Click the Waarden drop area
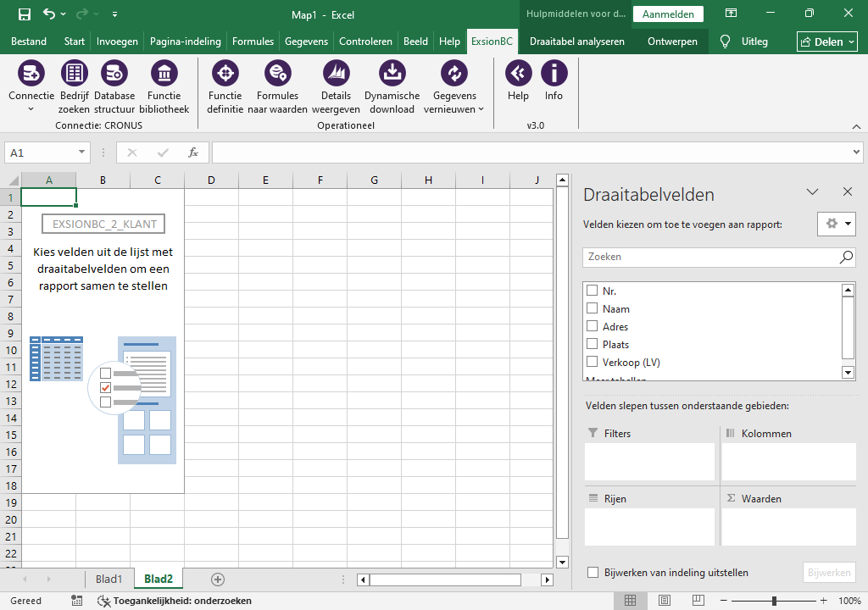The height and width of the screenshot is (610, 868). [x=788, y=526]
